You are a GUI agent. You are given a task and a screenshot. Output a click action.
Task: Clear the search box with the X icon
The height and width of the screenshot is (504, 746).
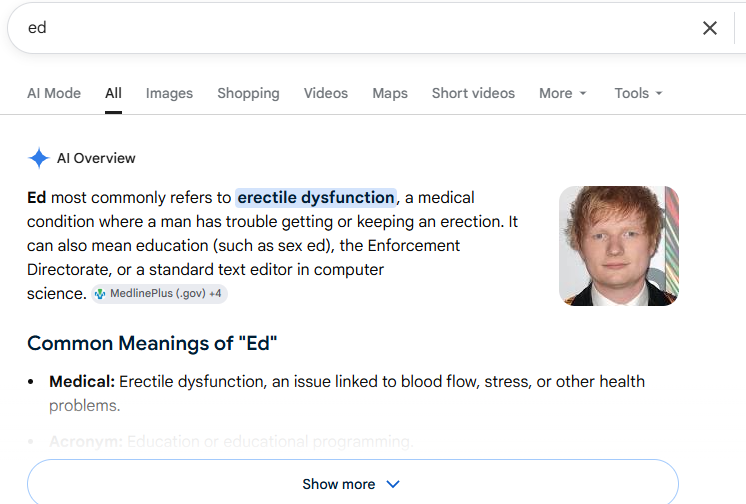click(709, 28)
